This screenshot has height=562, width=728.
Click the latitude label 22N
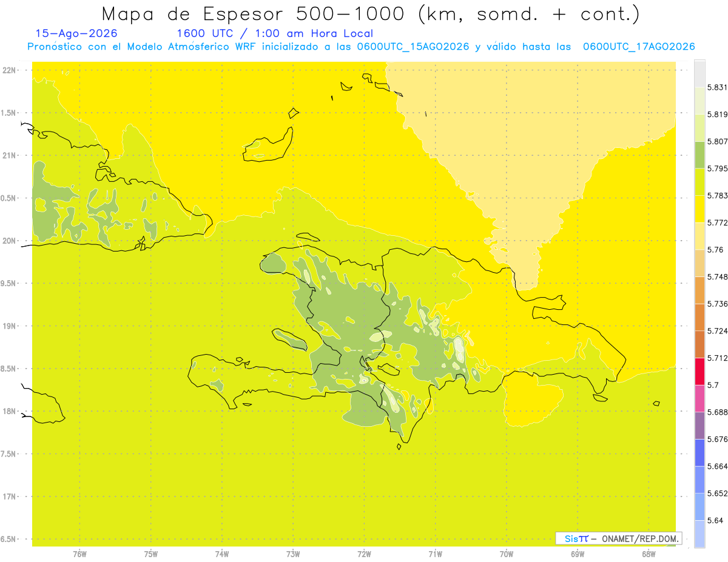point(9,70)
